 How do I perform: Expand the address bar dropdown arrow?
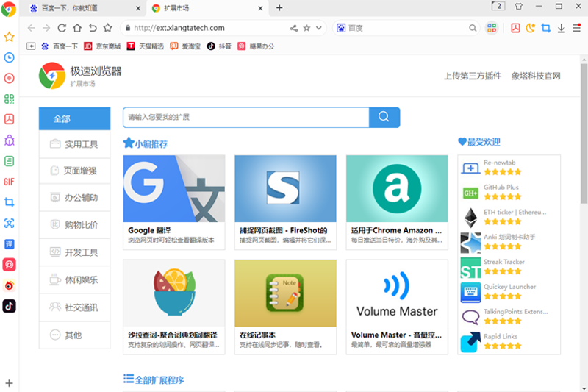pyautogui.click(x=320, y=28)
